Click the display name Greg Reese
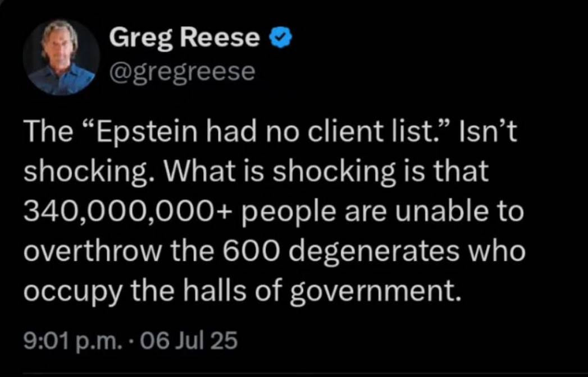This screenshot has height=377, width=588. tap(184, 38)
